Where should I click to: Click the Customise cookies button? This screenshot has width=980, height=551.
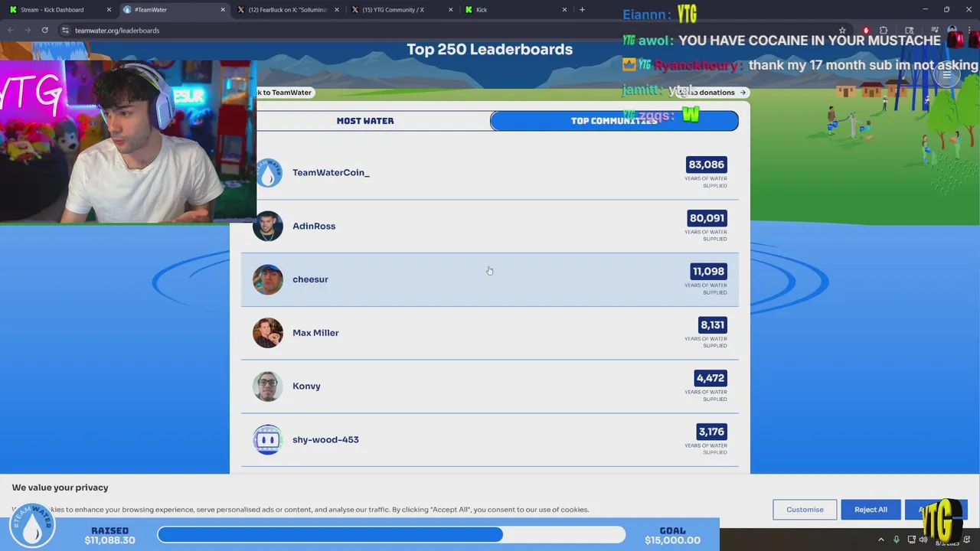click(805, 510)
